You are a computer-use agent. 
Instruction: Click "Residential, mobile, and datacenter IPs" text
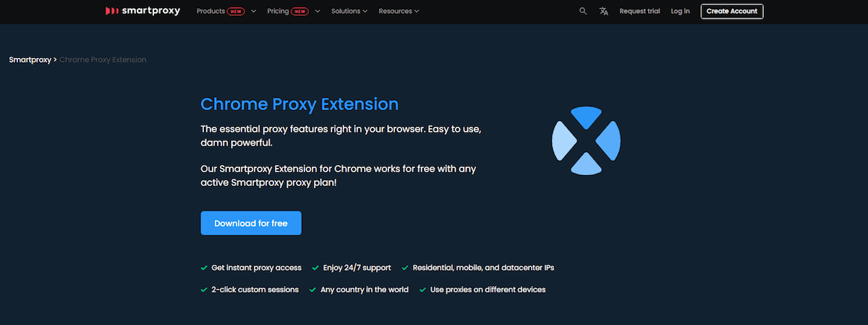pos(484,268)
